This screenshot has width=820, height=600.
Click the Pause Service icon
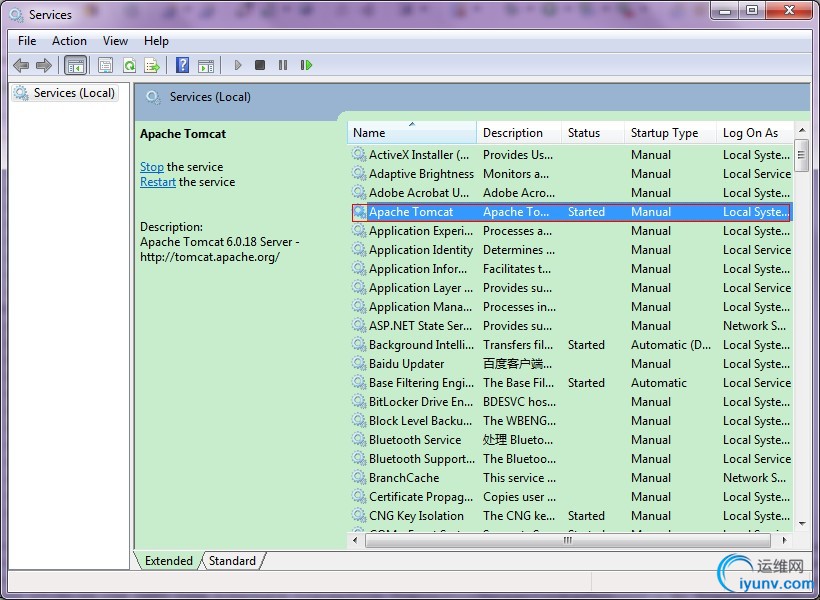click(x=283, y=65)
